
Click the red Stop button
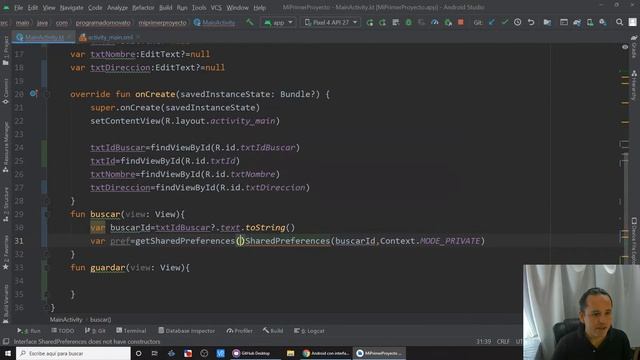point(460,22)
